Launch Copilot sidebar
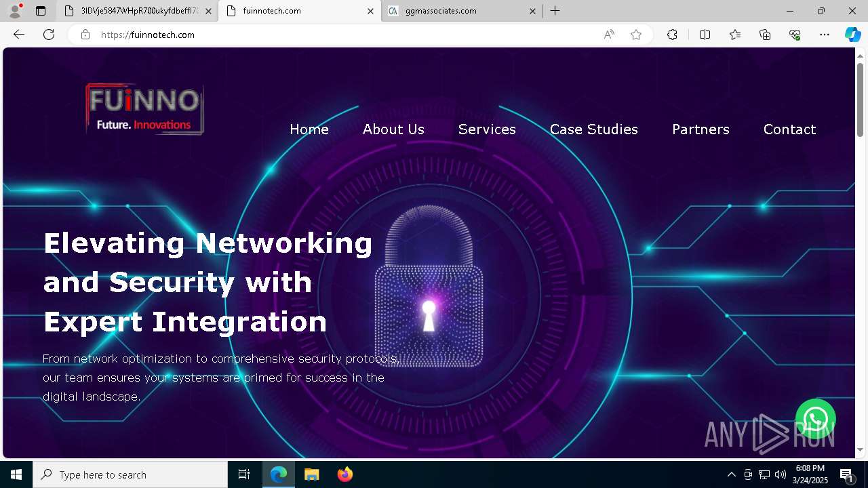Viewport: 868px width, 488px height. 852,35
